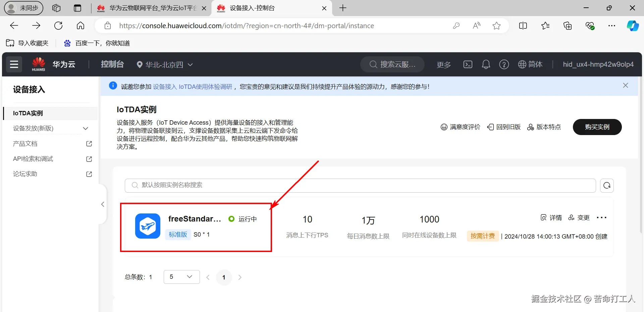Open the "..." more actions menu
The height and width of the screenshot is (312, 644).
(x=601, y=217)
